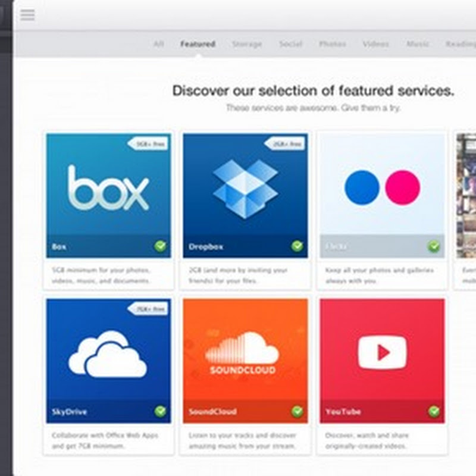The image size is (476, 476).
Task: Toggle the green checkmark on YouTube
Action: point(434,411)
